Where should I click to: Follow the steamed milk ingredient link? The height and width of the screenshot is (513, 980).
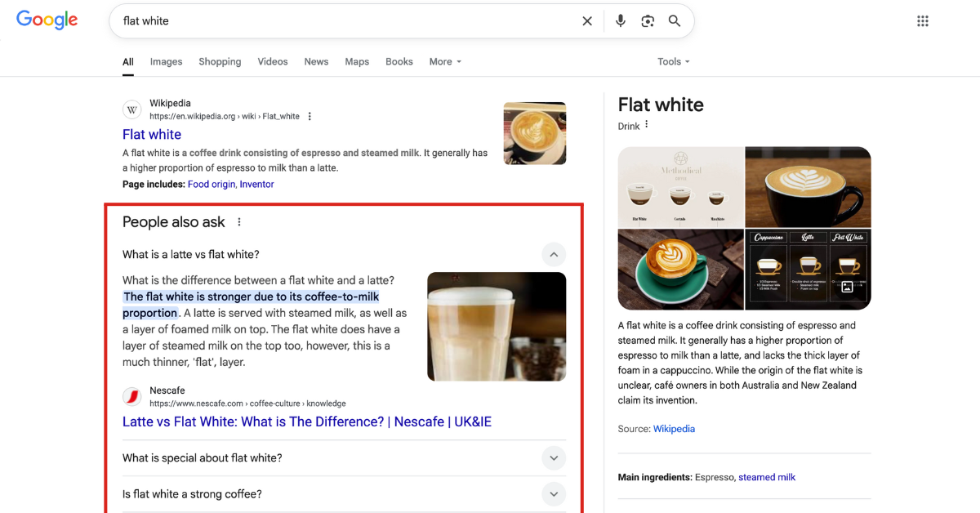pos(767,477)
